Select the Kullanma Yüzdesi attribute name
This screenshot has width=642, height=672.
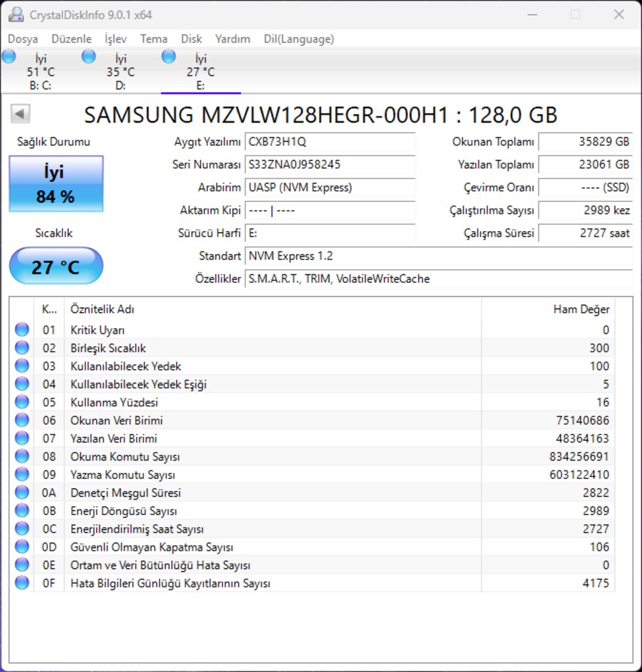114,402
